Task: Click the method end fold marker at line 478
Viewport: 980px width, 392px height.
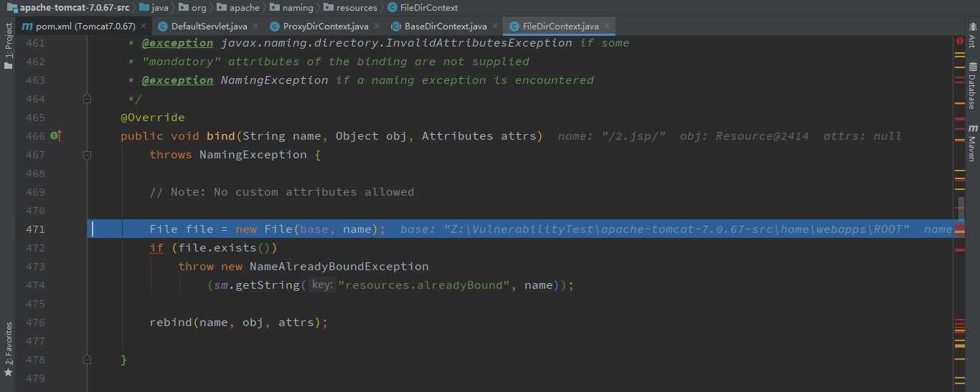Action: (x=87, y=360)
